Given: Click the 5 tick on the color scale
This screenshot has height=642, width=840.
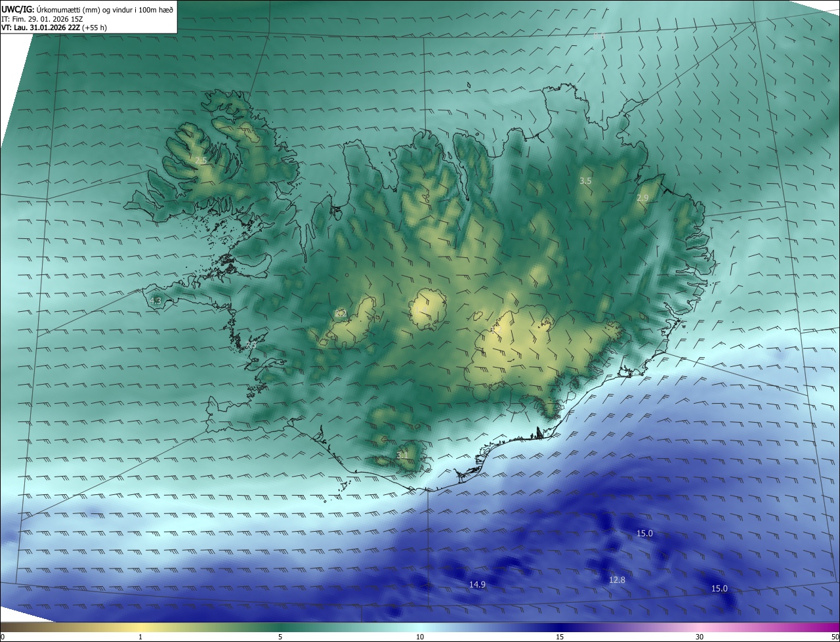Looking at the screenshot, I should tap(280, 637).
